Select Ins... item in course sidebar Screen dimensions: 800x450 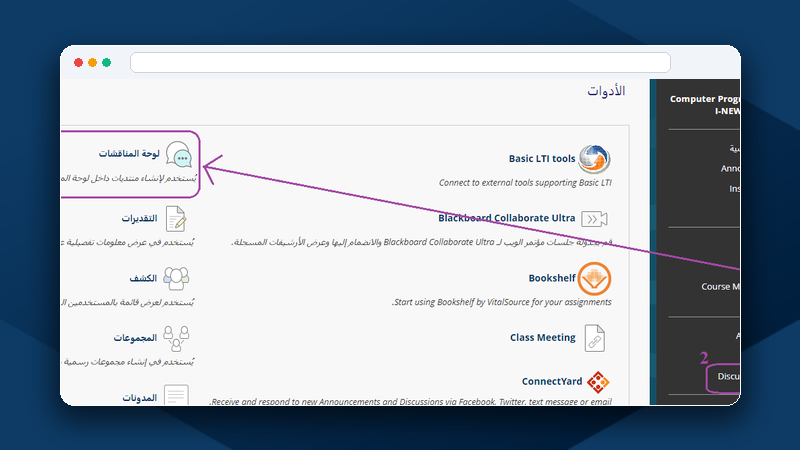pyautogui.click(x=735, y=189)
